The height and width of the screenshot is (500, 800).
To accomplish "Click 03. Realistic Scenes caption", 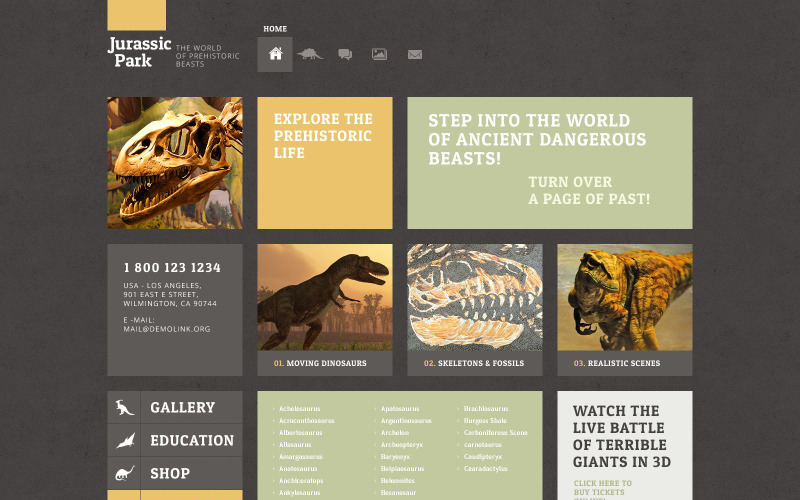I will pos(617,363).
